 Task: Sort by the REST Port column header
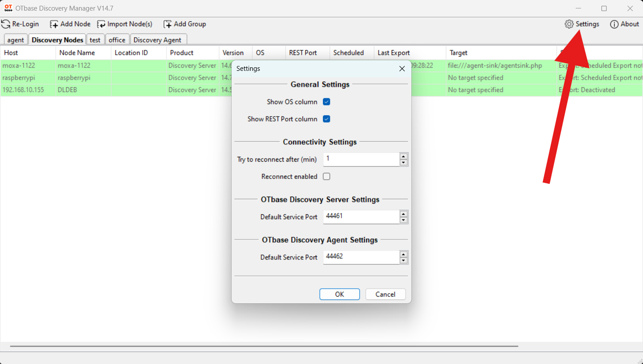click(308, 53)
